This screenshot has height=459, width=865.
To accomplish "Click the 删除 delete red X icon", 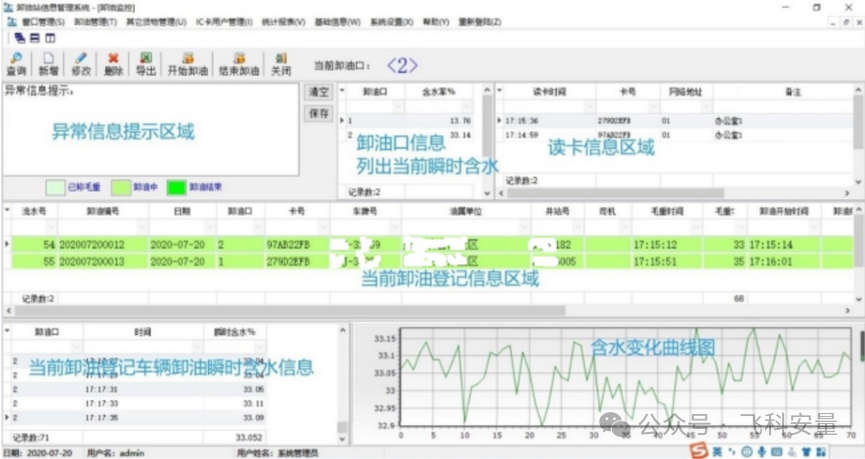I will coord(113,64).
